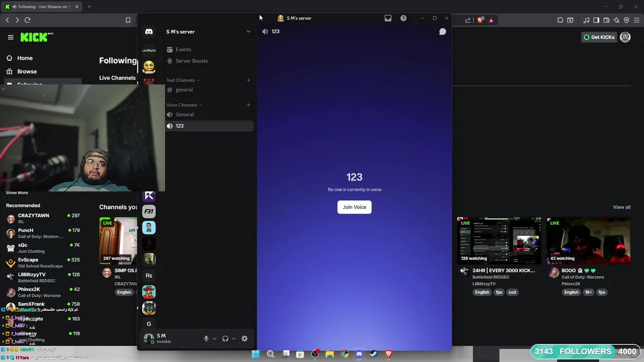Open the BOOO Warzone stream thumbnail
This screenshot has height=362, width=644.
click(x=589, y=241)
